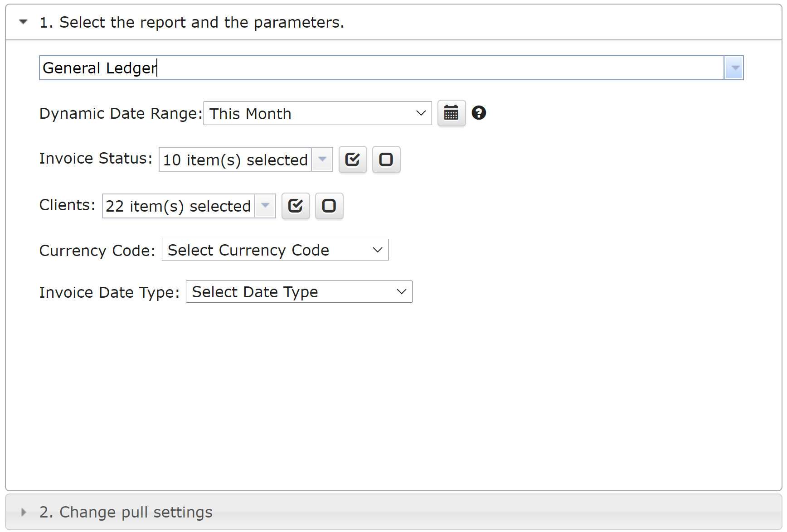Screen dimensions: 787x532
Task: Open the Select Date Type dropdown
Action: coord(299,292)
